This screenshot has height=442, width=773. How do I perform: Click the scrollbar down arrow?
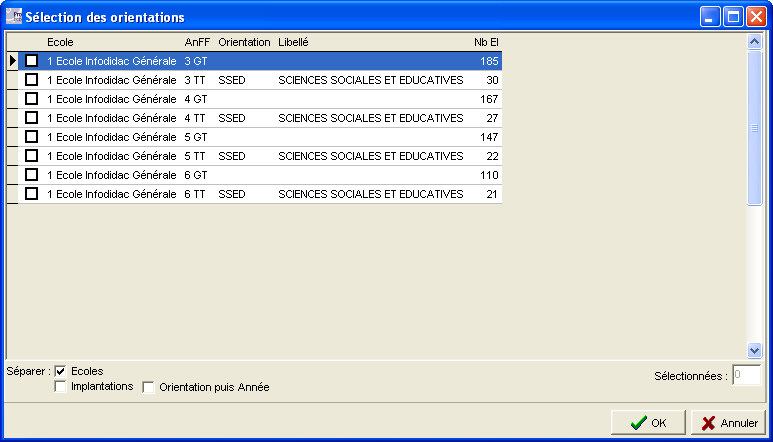coord(755,350)
